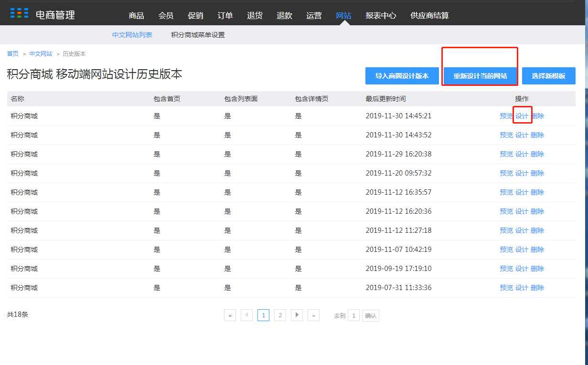Click 重新设计当前网站 button
588x365 pixels.
481,76
